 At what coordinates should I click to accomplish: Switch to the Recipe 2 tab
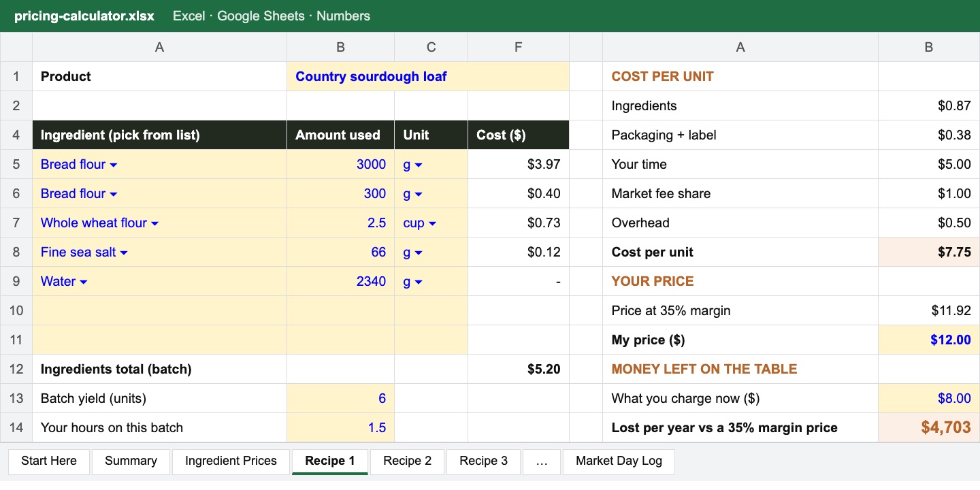(x=407, y=461)
